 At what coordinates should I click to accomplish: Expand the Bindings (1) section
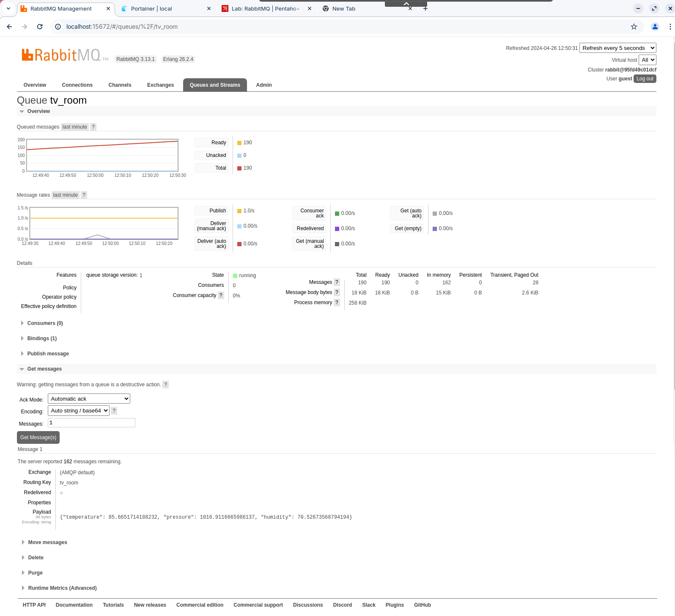42,338
